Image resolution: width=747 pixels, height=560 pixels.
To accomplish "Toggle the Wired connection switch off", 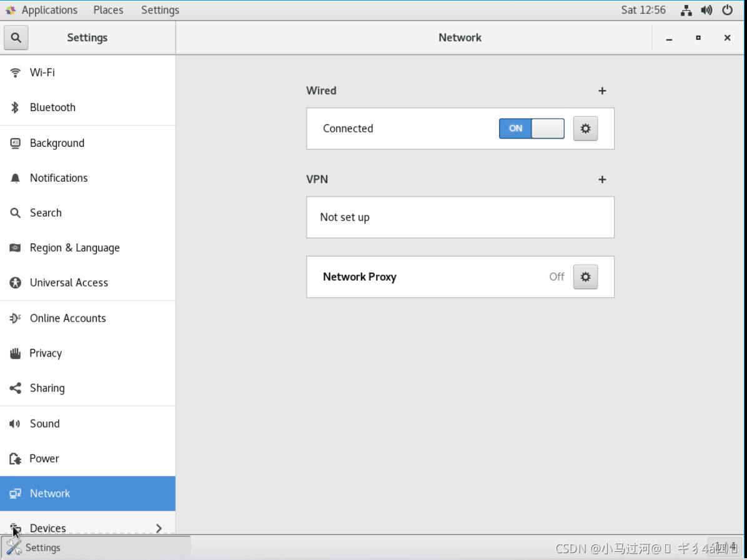I will (531, 129).
